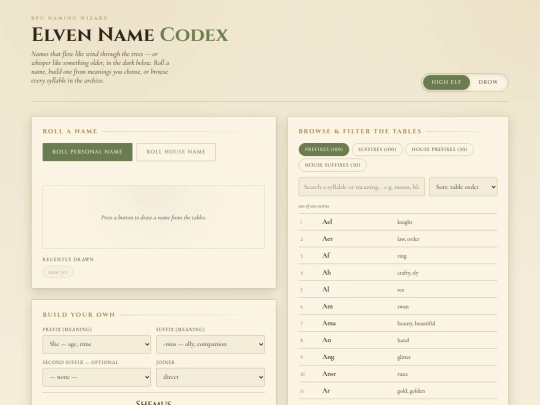Screen dimensions: 540x405
Task: Select the 'Af' prefix row
Action: 398,256
